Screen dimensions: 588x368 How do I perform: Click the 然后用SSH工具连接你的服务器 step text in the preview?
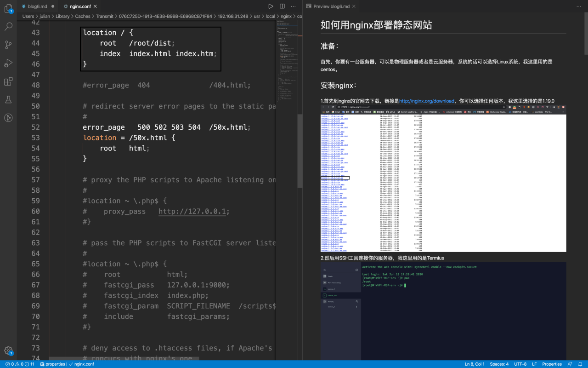tap(382, 258)
